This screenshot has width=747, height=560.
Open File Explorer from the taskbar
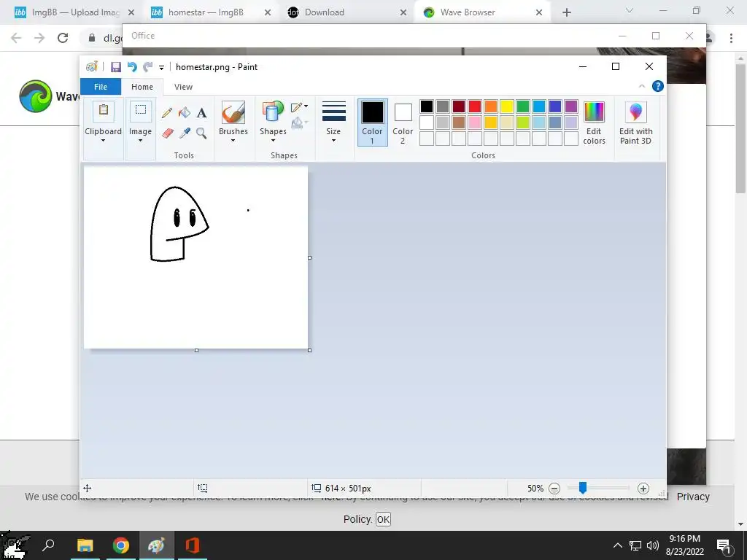point(85,545)
